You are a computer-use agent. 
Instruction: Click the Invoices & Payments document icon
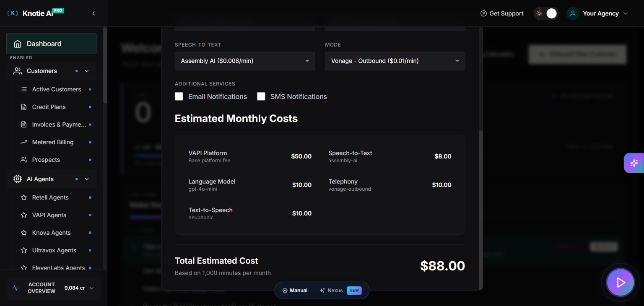(24, 124)
